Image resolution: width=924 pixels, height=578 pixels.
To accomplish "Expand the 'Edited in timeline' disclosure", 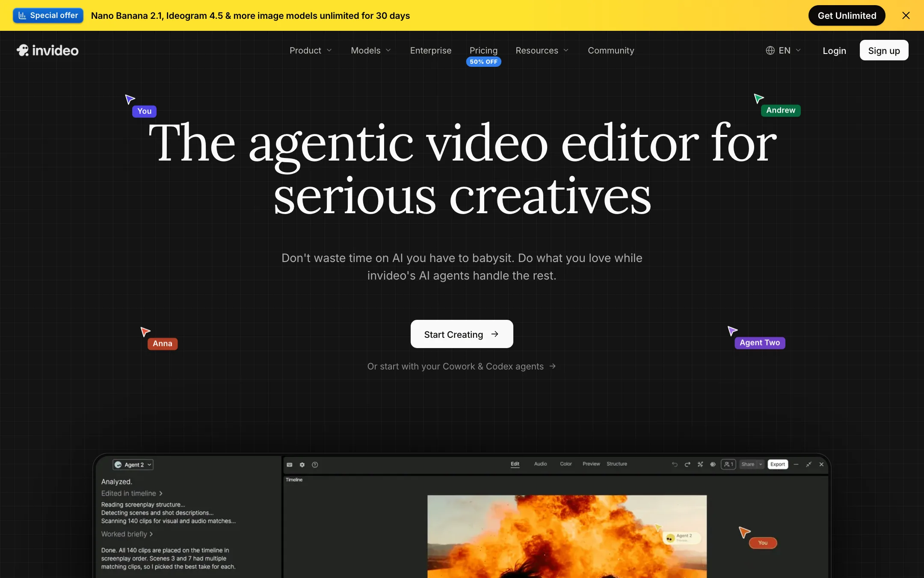I will pos(132,493).
